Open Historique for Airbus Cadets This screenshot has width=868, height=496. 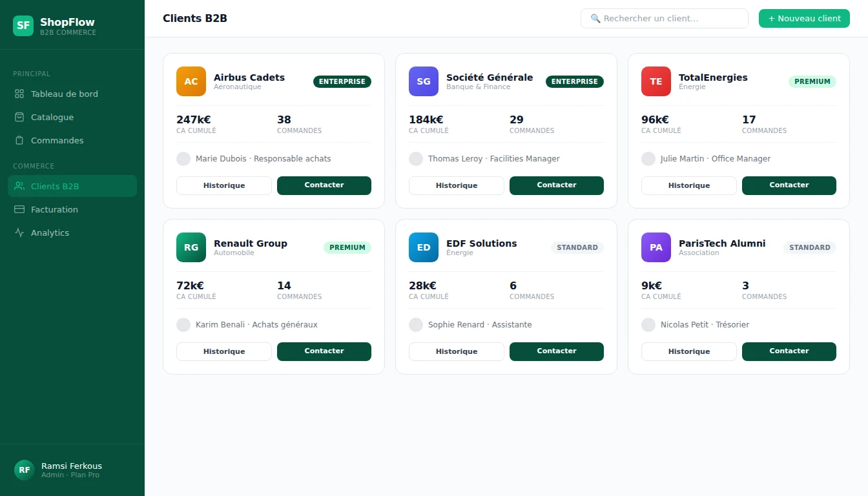pos(224,185)
